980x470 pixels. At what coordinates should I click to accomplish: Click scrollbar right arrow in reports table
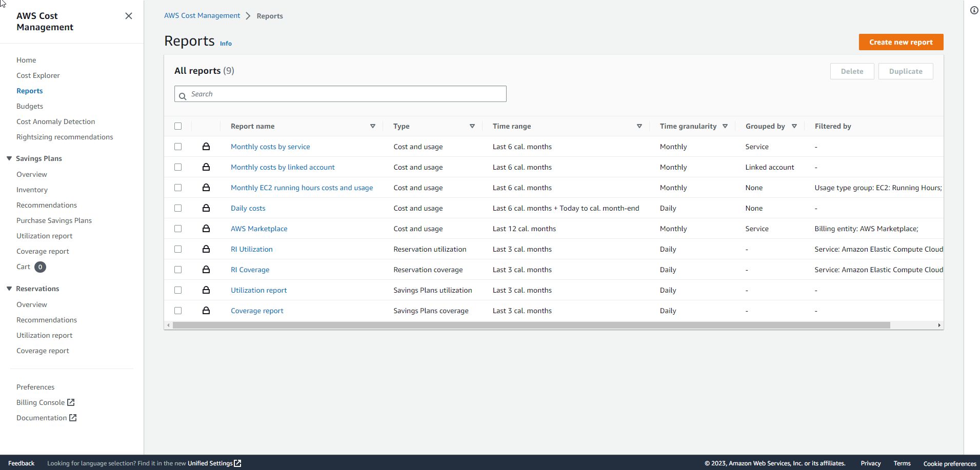939,325
